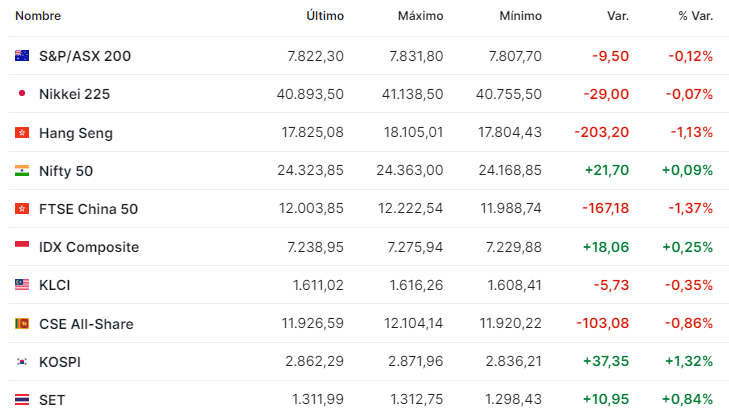Screen dimensions: 729x416
Task: Sort table by Nombre column header
Action: (x=38, y=16)
